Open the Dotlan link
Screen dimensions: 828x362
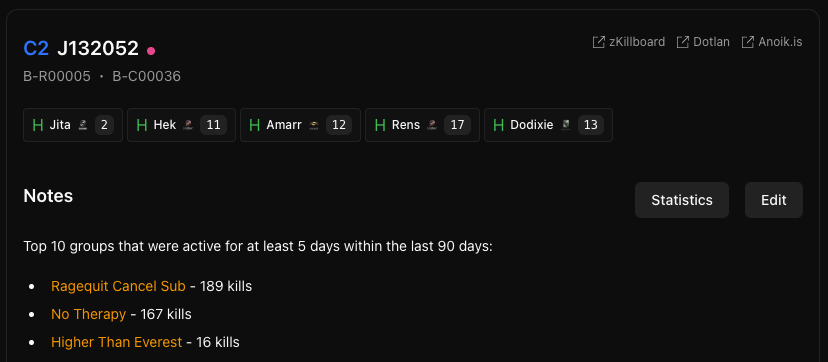[703, 42]
